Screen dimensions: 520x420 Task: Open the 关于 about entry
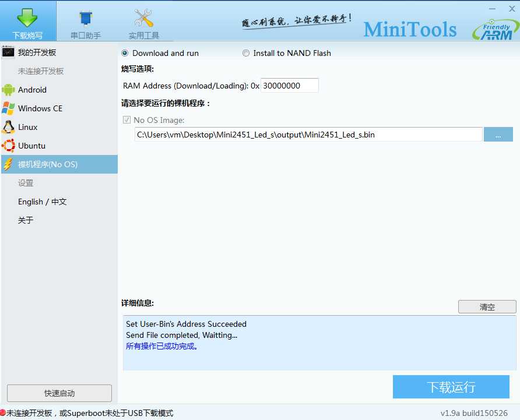pyautogui.click(x=59, y=220)
